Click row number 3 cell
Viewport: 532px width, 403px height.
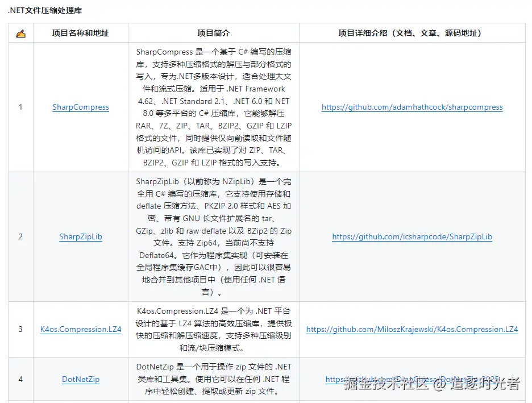coord(20,329)
